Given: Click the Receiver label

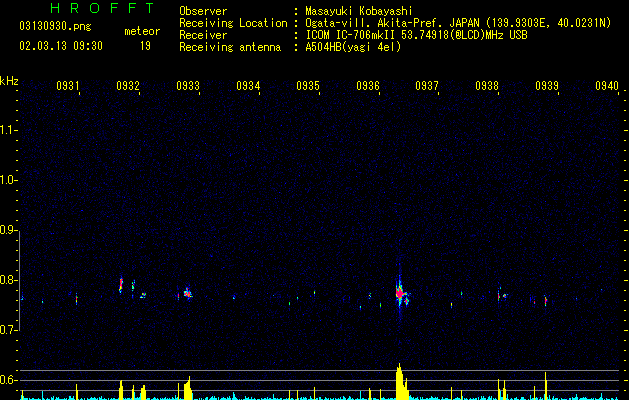Looking at the screenshot, I should coord(203,35).
